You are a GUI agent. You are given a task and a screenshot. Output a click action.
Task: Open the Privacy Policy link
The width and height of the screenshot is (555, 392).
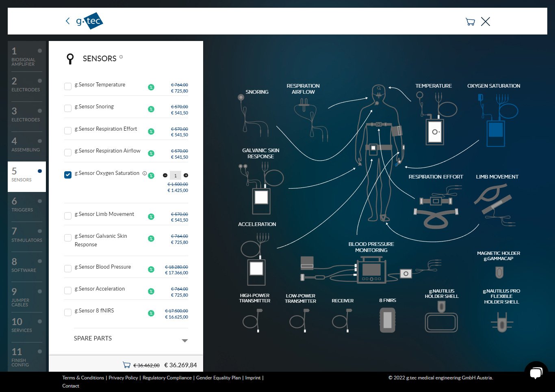123,378
